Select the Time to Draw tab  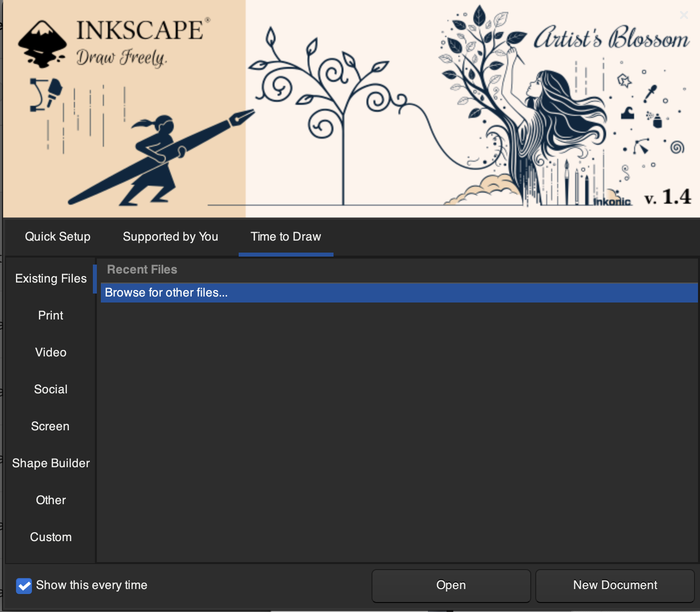tap(286, 237)
